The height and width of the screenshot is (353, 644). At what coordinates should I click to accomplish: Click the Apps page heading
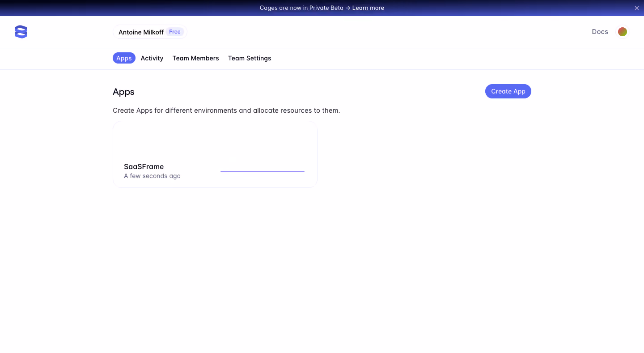pos(123,92)
